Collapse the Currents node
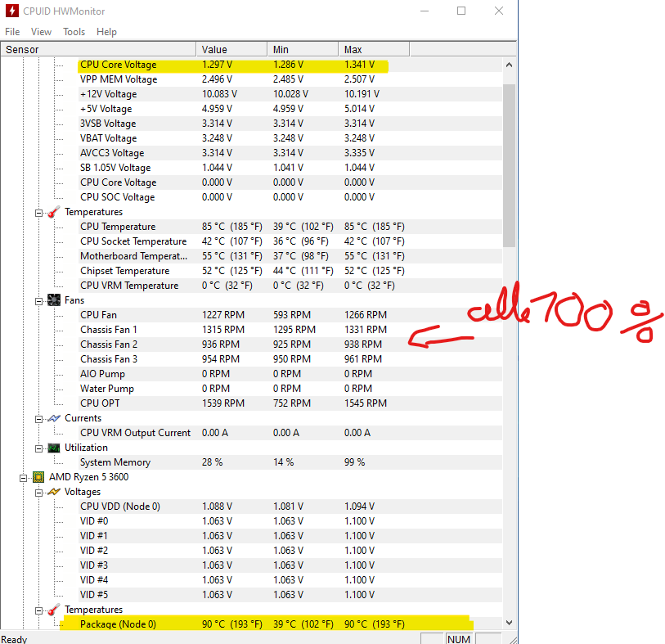The width and height of the screenshot is (665, 644). 38,419
